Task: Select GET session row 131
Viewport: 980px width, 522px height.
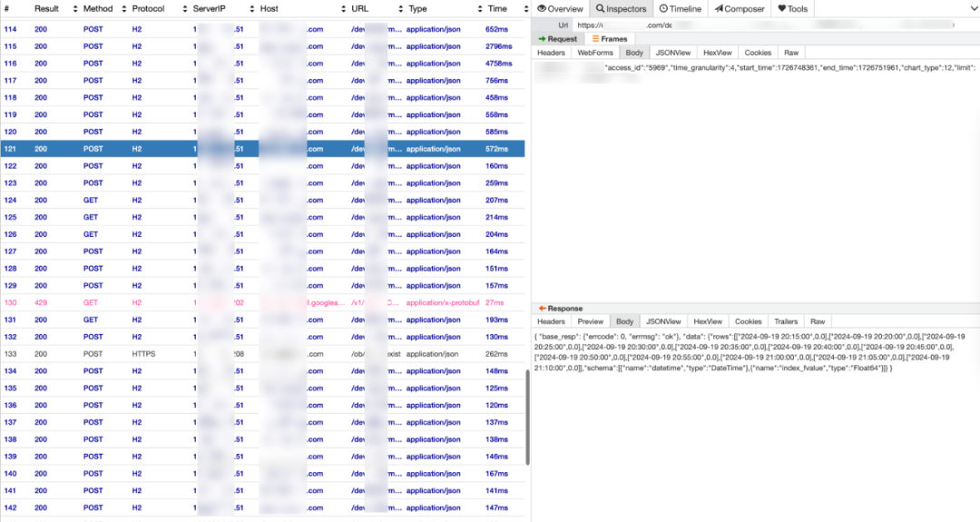Action: (x=262, y=320)
